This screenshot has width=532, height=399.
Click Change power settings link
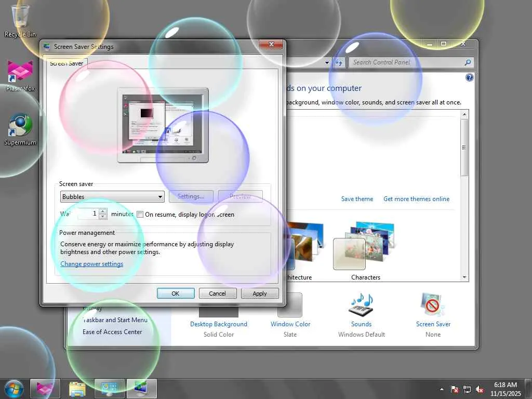point(91,264)
